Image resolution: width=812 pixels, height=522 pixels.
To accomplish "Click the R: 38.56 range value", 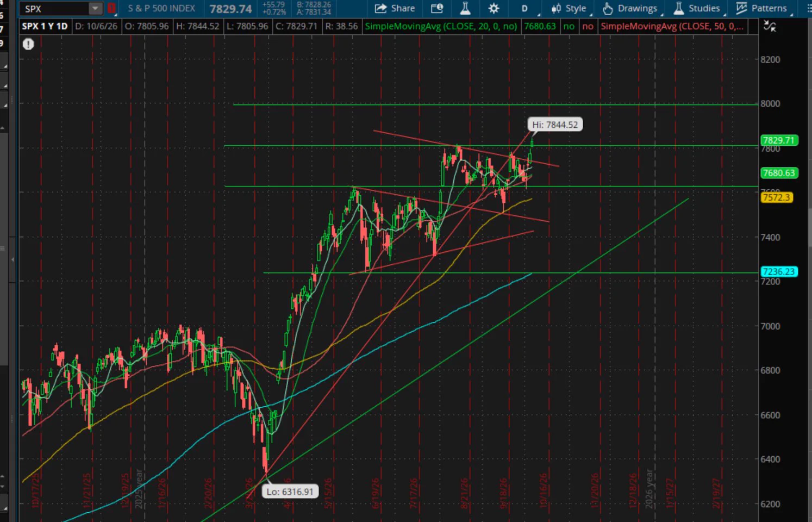I will click(x=341, y=26).
